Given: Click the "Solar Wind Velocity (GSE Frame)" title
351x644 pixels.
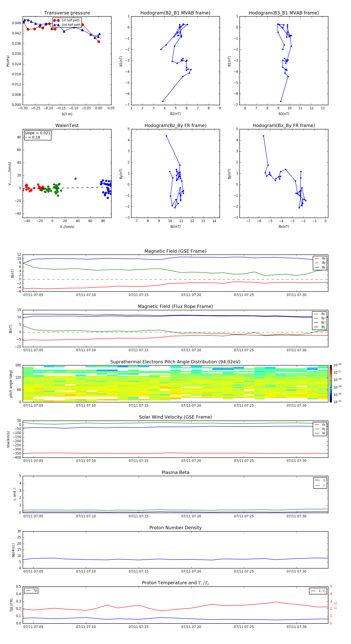Looking at the screenshot, I should [x=175, y=417].
